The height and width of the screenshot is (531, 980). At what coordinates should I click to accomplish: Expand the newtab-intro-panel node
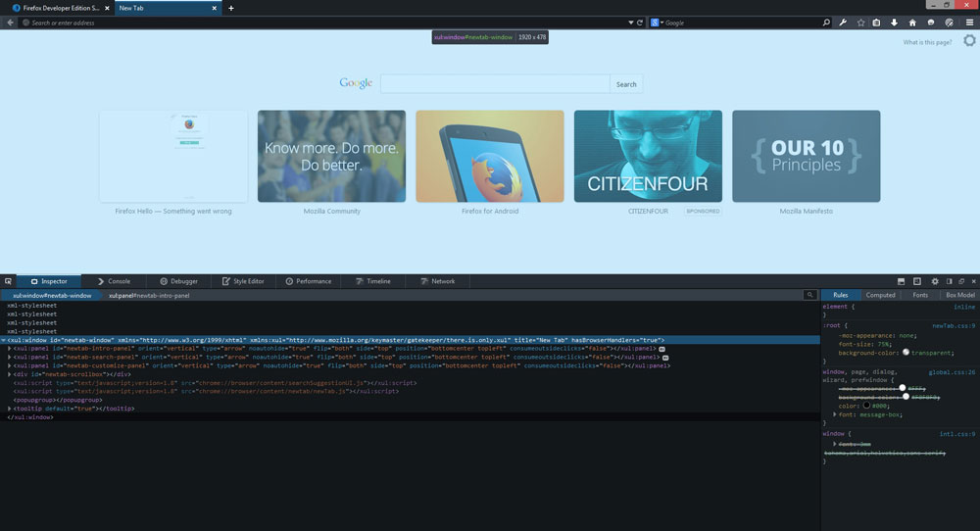(10, 349)
